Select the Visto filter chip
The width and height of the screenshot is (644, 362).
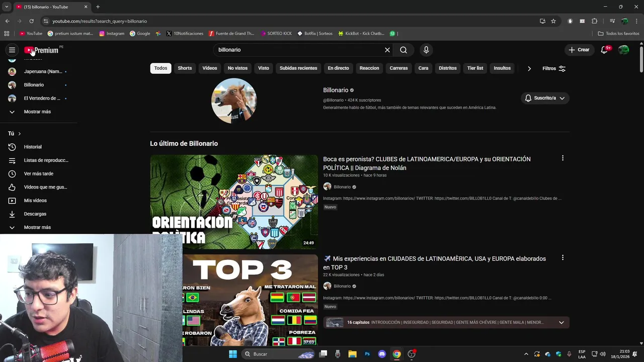pyautogui.click(x=264, y=68)
